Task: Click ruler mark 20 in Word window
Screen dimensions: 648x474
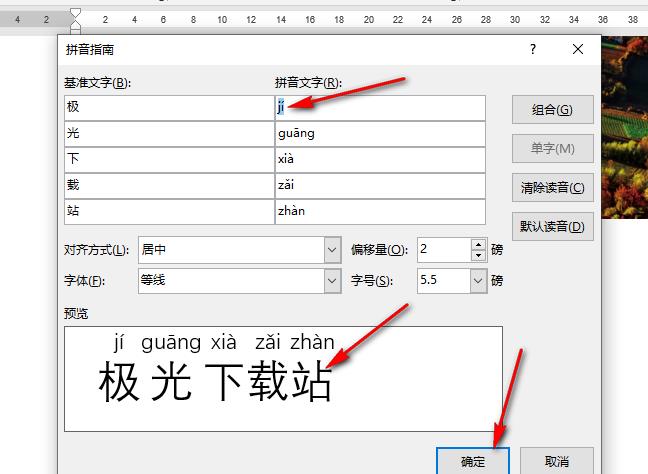Action: tap(369, 19)
